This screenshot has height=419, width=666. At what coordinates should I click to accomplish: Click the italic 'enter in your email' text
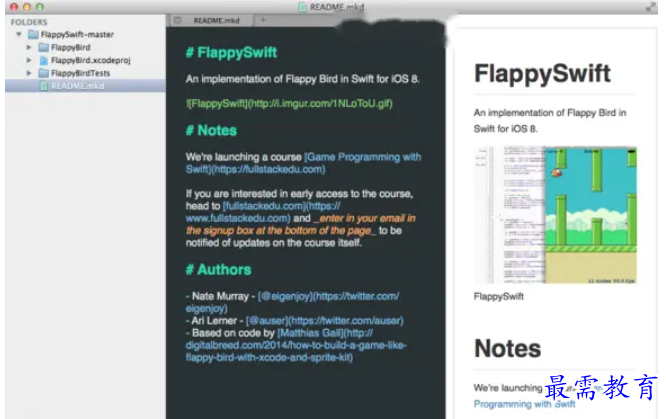(x=300, y=225)
